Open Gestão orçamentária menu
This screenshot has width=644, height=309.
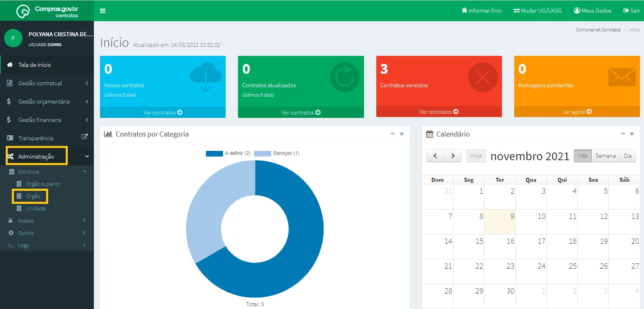[47, 102]
